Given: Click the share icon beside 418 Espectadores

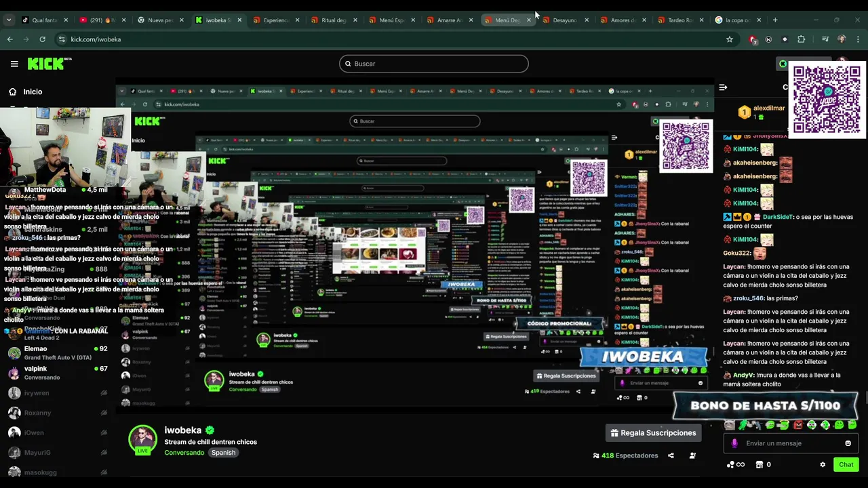Looking at the screenshot, I should click(x=671, y=455).
